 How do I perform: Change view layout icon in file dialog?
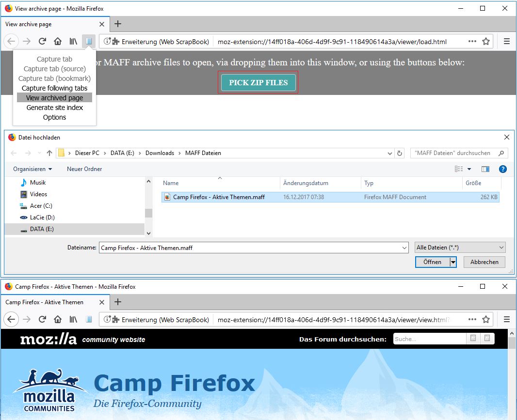tap(459, 169)
